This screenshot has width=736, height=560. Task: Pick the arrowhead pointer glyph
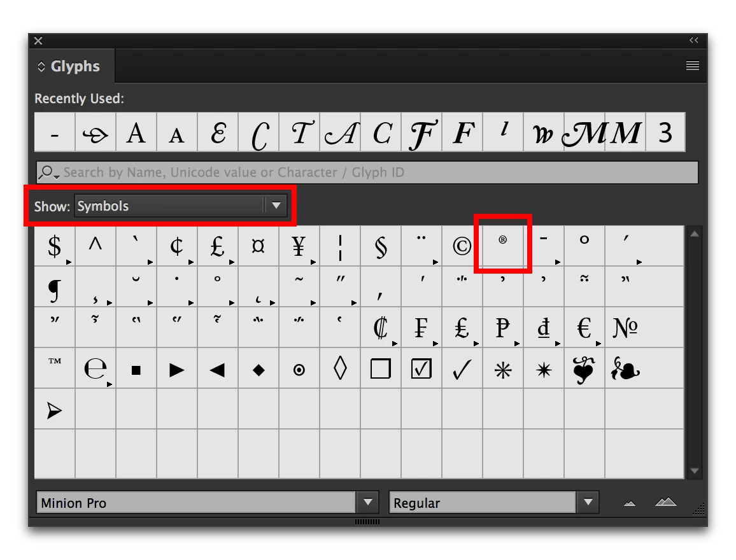(x=55, y=409)
